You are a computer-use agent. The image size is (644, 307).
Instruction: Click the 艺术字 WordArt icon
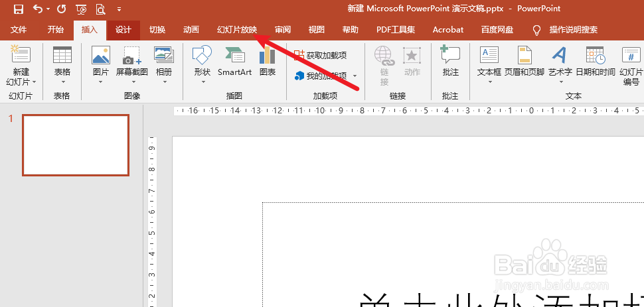[x=560, y=55]
